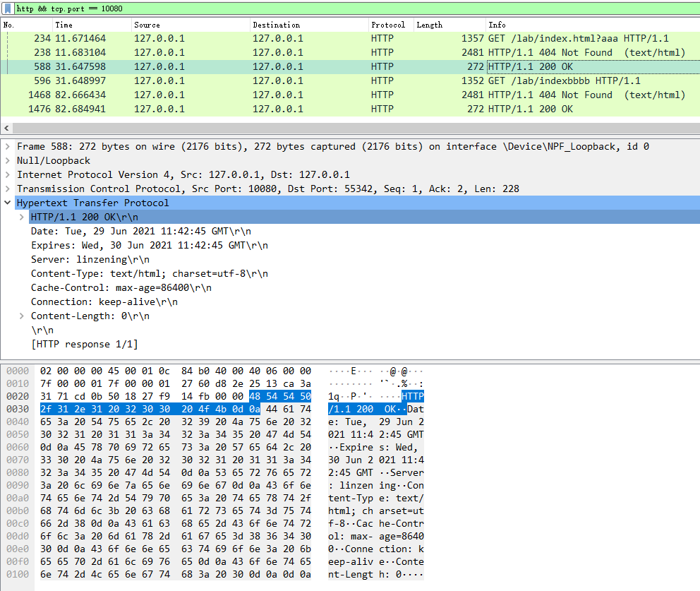Expand the HTTP/1.1 200 OK status line

pyautogui.click(x=22, y=217)
